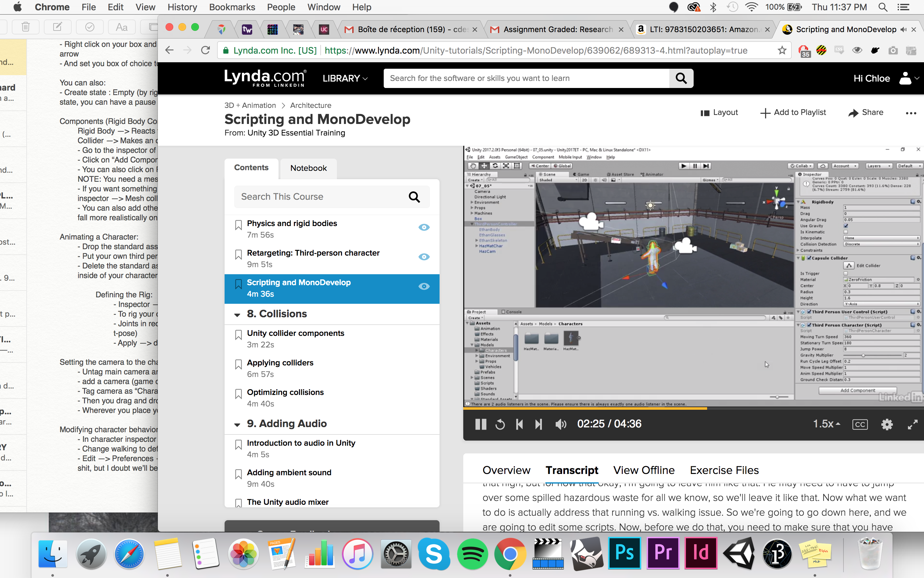Open the View Offline tab
The image size is (924, 578).
tap(644, 470)
